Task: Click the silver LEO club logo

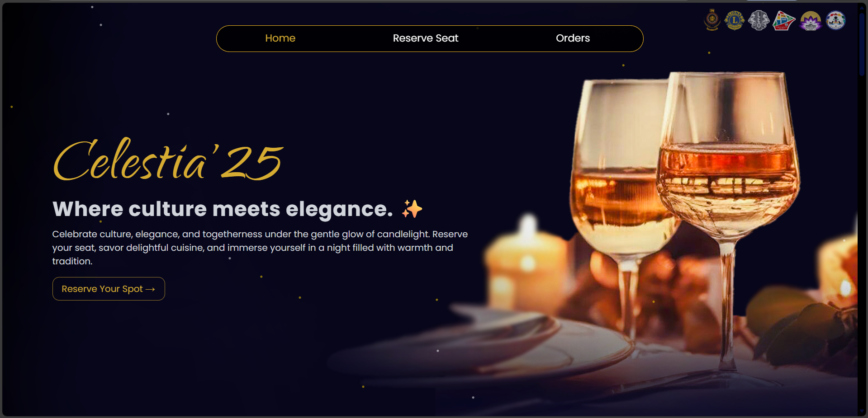Action: coord(759,20)
